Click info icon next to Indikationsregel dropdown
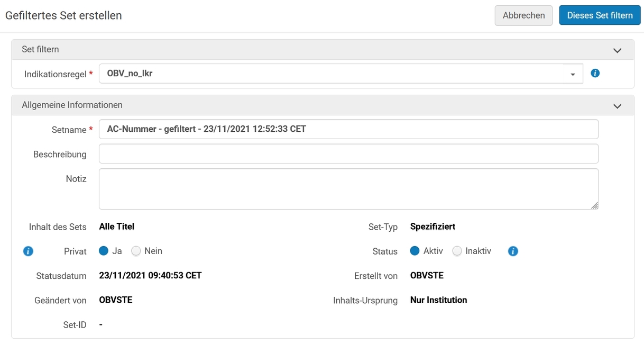 pyautogui.click(x=595, y=74)
